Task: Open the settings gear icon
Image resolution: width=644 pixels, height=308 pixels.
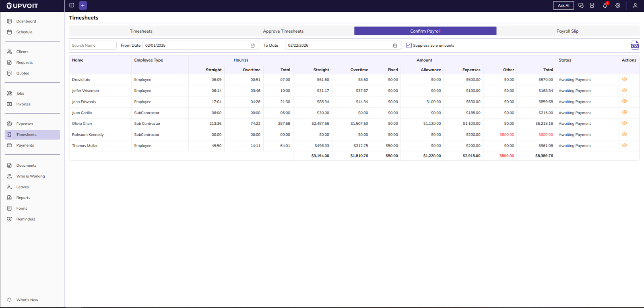Action: click(x=618, y=6)
